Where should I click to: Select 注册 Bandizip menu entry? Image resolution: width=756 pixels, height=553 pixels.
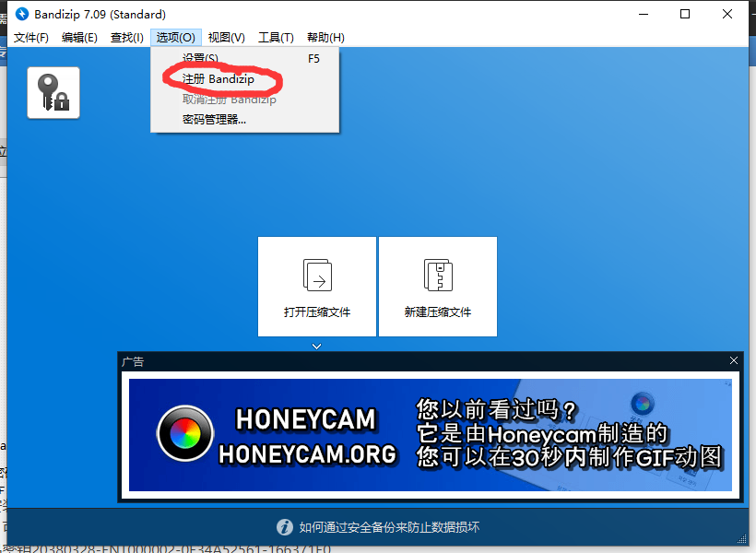coord(245,78)
